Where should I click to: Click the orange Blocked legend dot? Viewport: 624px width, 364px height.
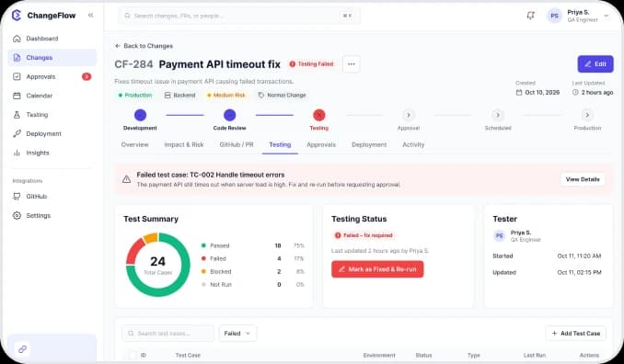point(203,271)
